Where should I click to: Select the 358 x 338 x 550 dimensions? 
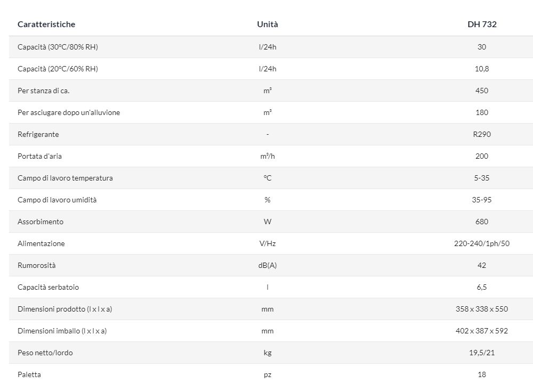482,309
